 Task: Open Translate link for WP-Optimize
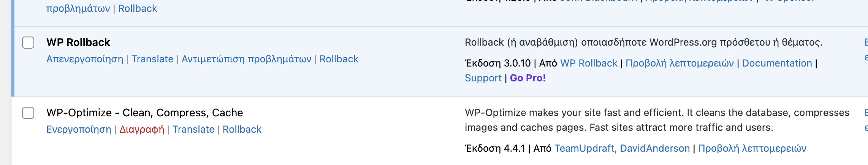click(x=193, y=130)
